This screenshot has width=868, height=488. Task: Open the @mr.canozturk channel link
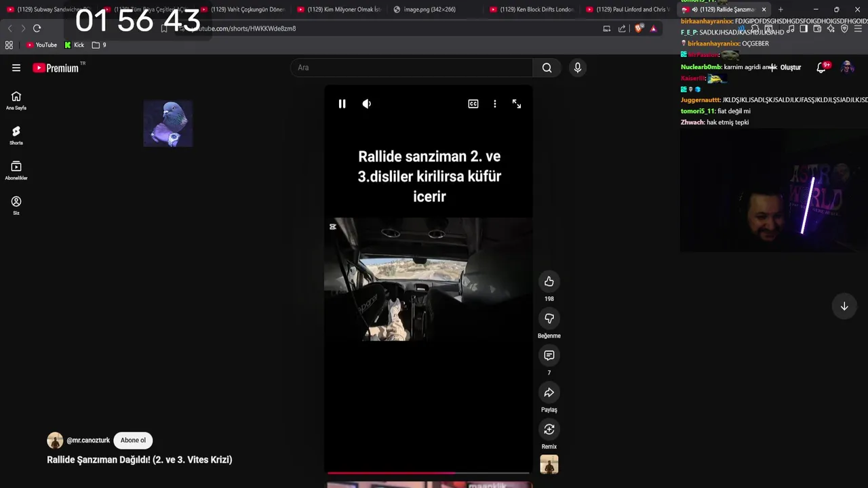click(x=88, y=440)
